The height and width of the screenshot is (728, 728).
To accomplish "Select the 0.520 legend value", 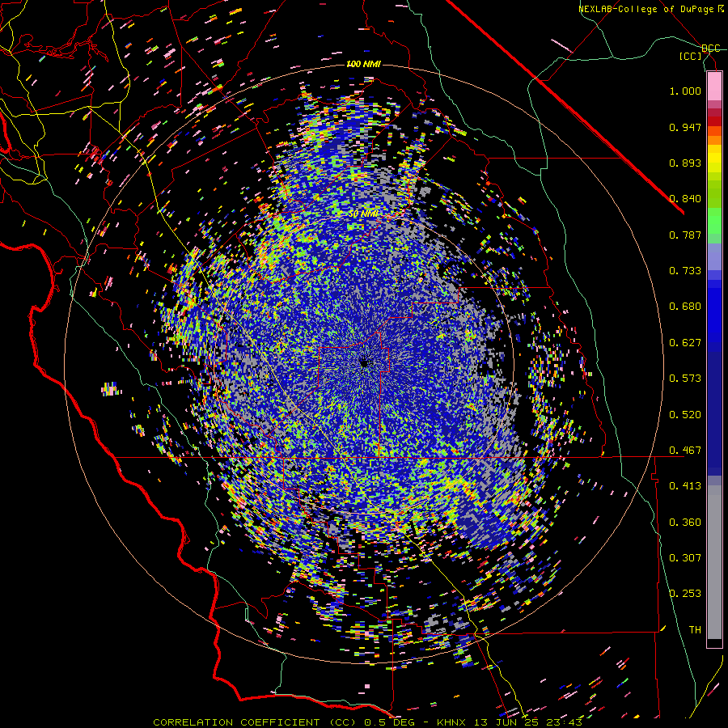I will (x=685, y=415).
